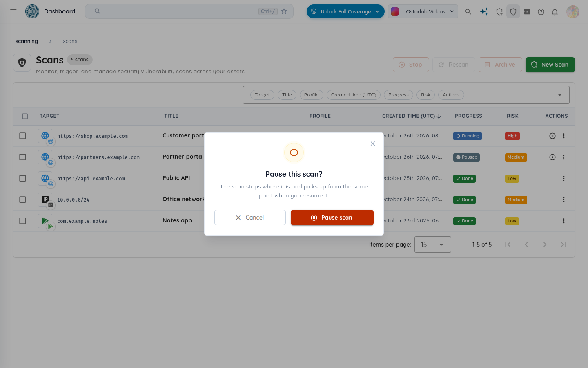Image resolution: width=588 pixels, height=368 pixels.
Task: Click the scan refresh icon in header
Action: tap(499, 12)
